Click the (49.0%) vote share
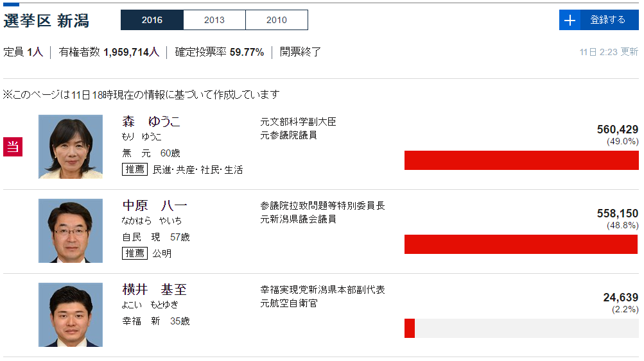This screenshot has width=644, height=361. (x=623, y=142)
